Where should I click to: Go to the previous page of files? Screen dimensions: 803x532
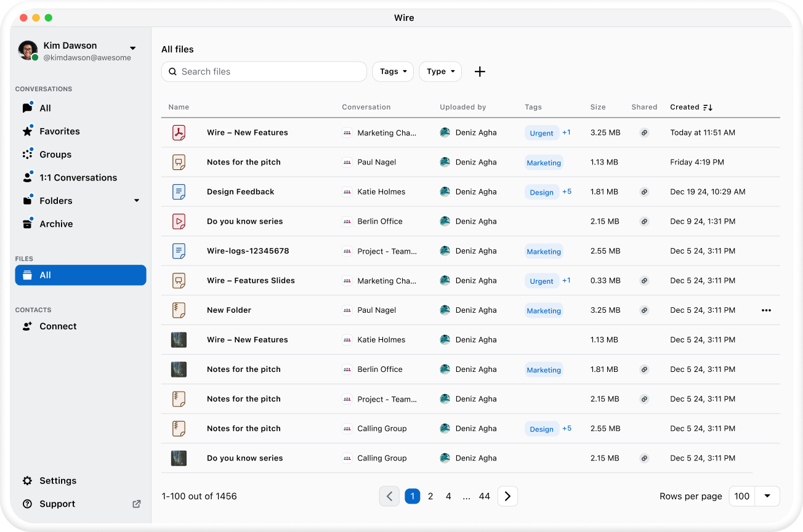[389, 496]
